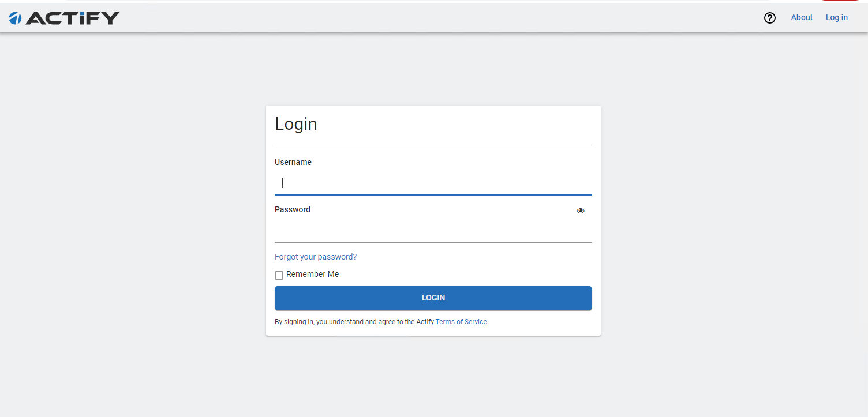Image resolution: width=868 pixels, height=417 pixels.
Task: Click the Password field label
Action: point(293,209)
